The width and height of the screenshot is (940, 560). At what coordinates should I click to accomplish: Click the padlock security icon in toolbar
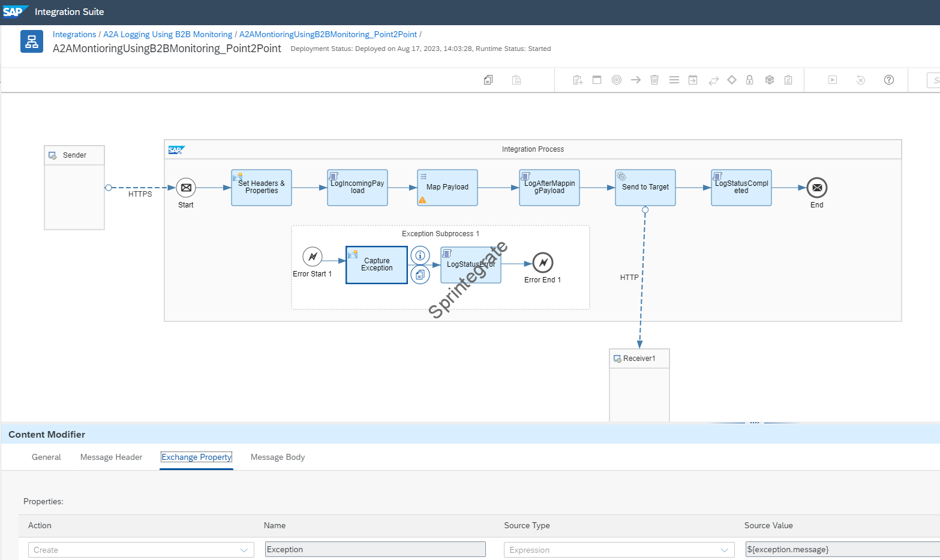(x=749, y=80)
